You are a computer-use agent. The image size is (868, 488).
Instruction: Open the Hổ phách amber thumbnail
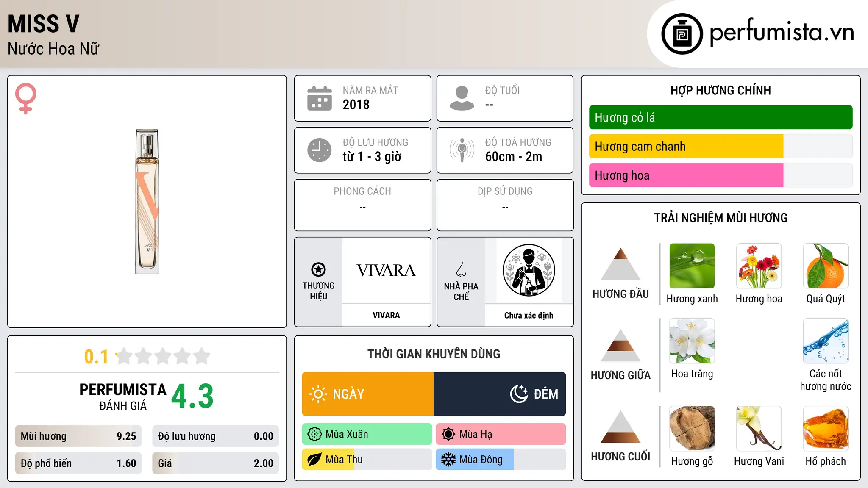pyautogui.click(x=826, y=429)
